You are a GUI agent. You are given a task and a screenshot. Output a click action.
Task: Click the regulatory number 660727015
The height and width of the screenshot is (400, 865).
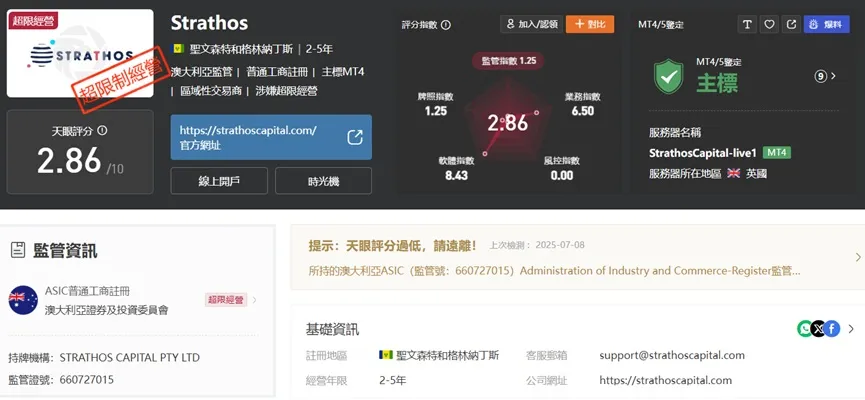point(87,380)
